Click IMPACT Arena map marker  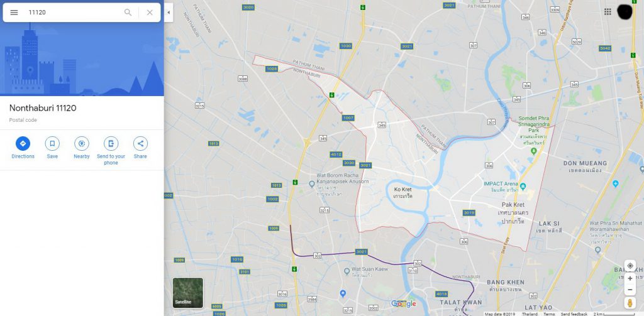[x=523, y=187]
